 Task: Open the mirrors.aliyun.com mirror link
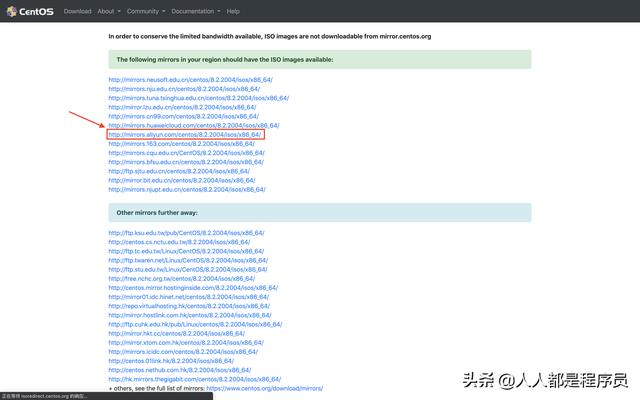[x=185, y=134]
